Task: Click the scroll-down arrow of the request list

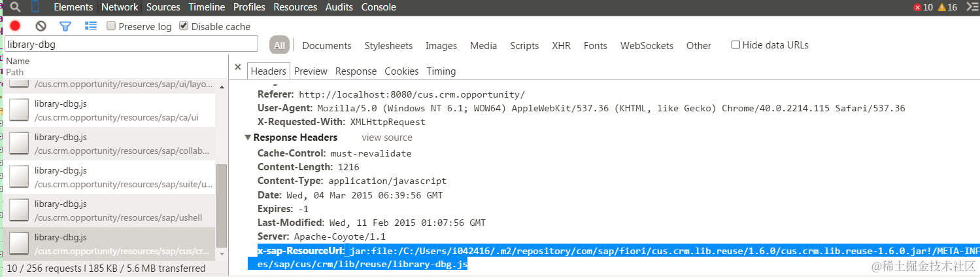Action: [x=222, y=254]
